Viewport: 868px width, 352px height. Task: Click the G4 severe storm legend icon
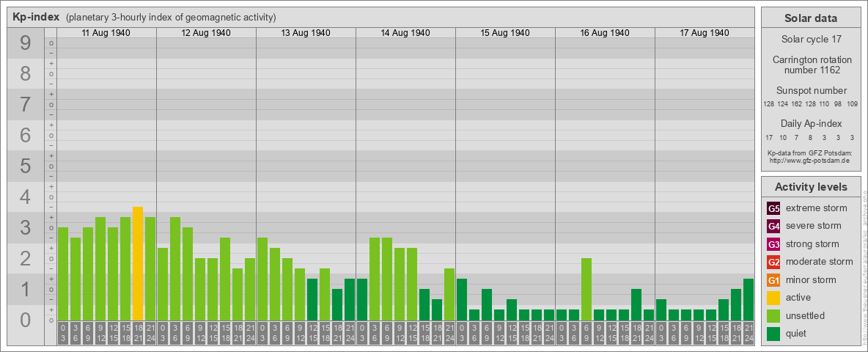pos(773,226)
